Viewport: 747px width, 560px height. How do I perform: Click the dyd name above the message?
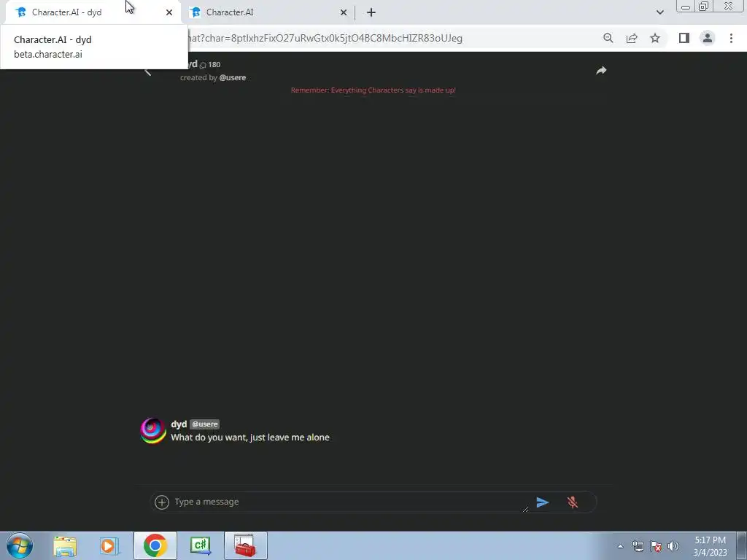click(x=179, y=424)
